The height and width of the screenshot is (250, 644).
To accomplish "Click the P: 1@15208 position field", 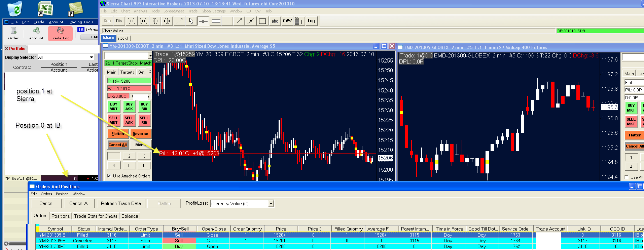I will tap(129, 81).
